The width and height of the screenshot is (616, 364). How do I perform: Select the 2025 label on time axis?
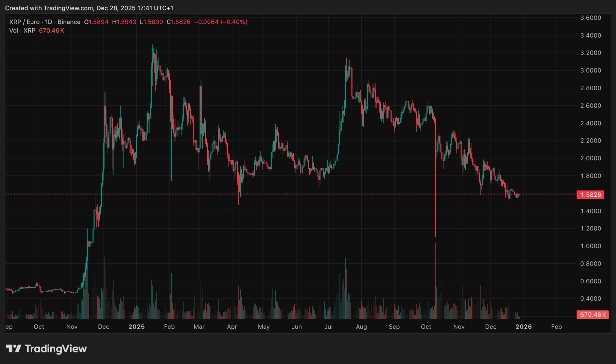[x=136, y=327]
